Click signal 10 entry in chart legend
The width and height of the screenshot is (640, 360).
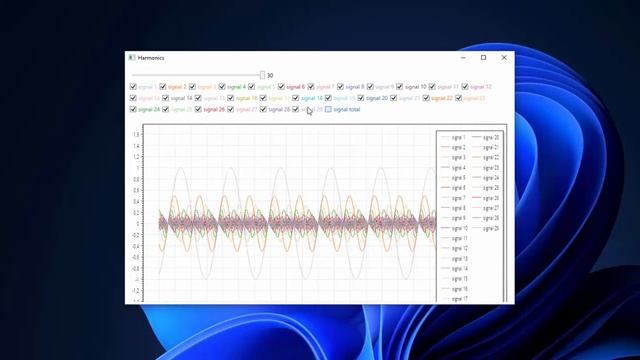pos(454,228)
